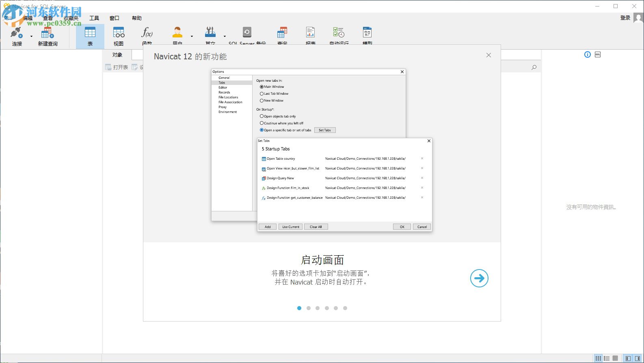Click the 用户 user icon
The image size is (644, 363).
[177, 32]
